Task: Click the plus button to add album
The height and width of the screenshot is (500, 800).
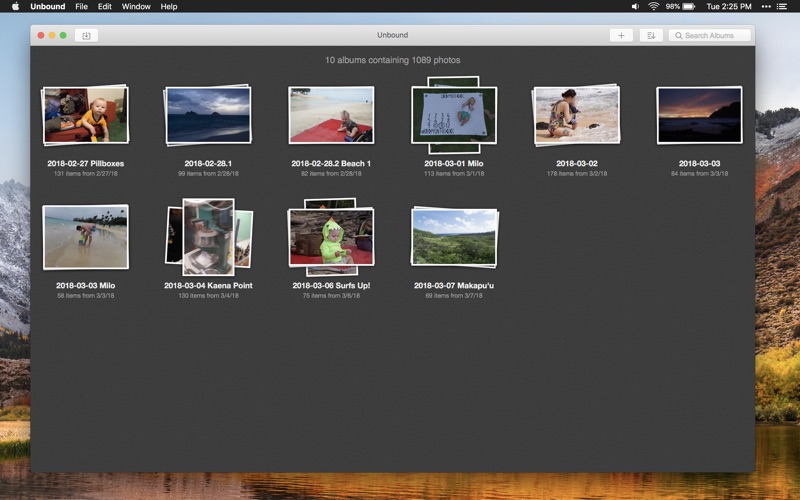Action: tap(621, 35)
